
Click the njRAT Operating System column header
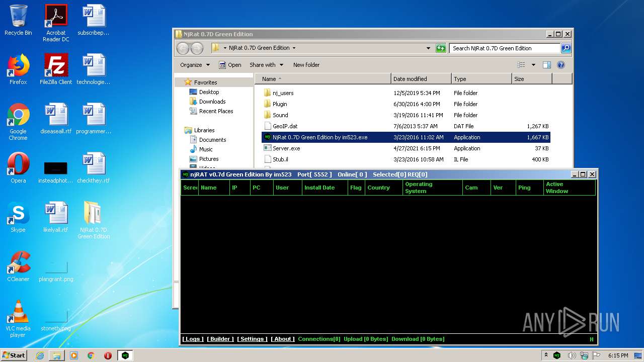(x=433, y=188)
